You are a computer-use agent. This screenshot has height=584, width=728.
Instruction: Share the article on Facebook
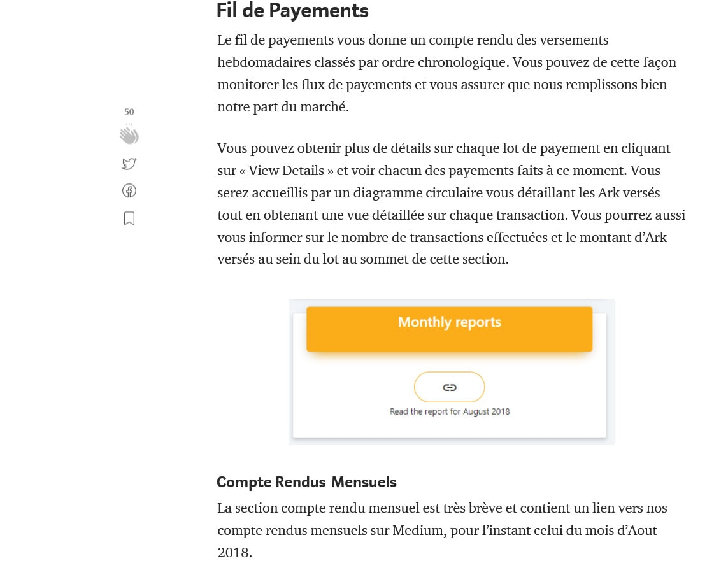(129, 190)
